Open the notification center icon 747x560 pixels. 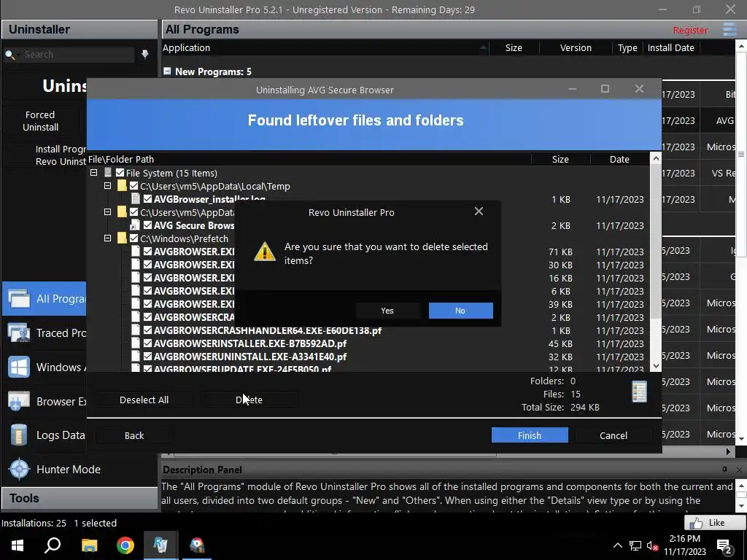click(724, 546)
